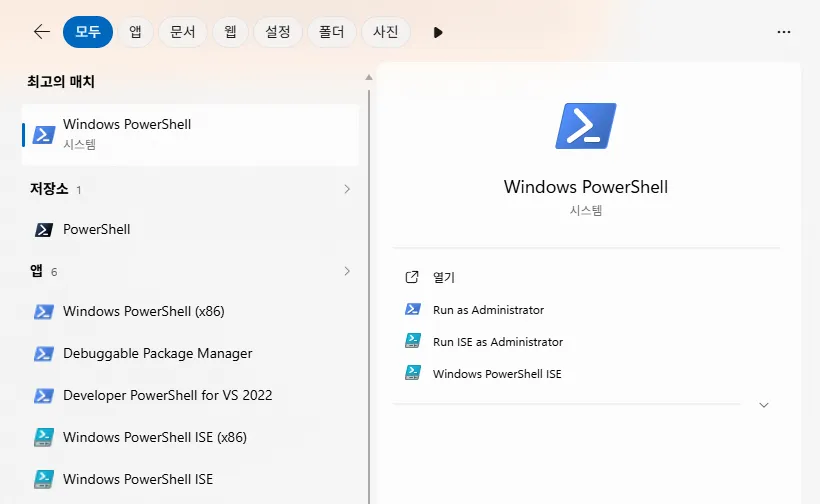
Task: Expand the 저장소 section chevron
Action: 347,189
